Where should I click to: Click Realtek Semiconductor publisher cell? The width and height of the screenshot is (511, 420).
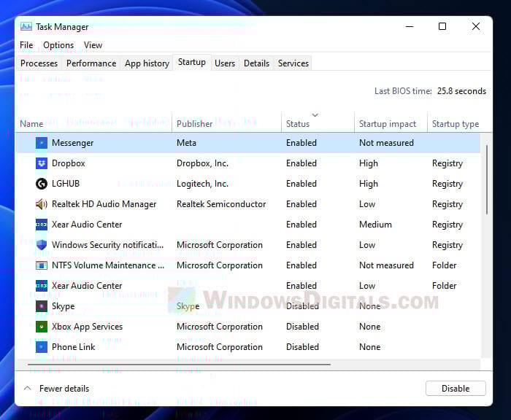coord(221,204)
